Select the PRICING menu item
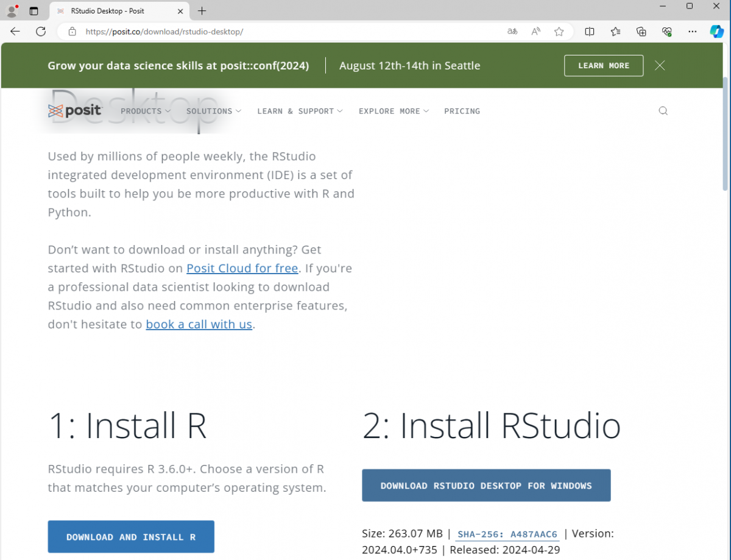This screenshot has width=731, height=560. [462, 111]
